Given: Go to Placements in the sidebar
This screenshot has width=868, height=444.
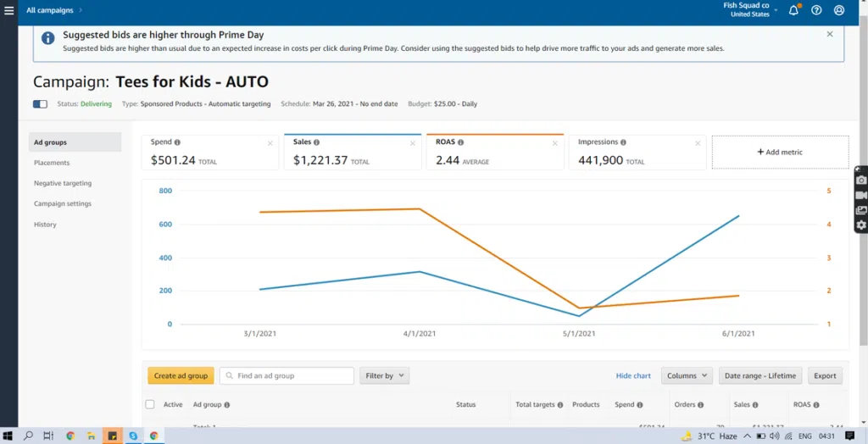Looking at the screenshot, I should 52,163.
